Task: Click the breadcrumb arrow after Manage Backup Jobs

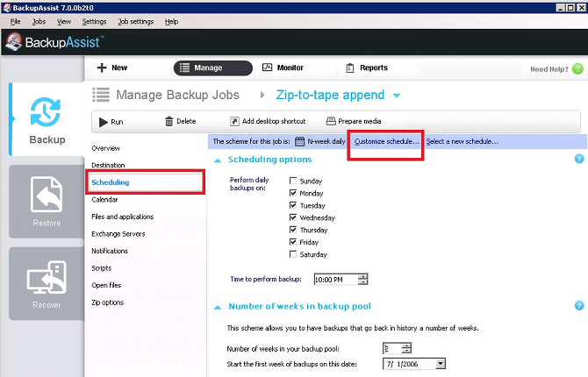Action: point(262,95)
